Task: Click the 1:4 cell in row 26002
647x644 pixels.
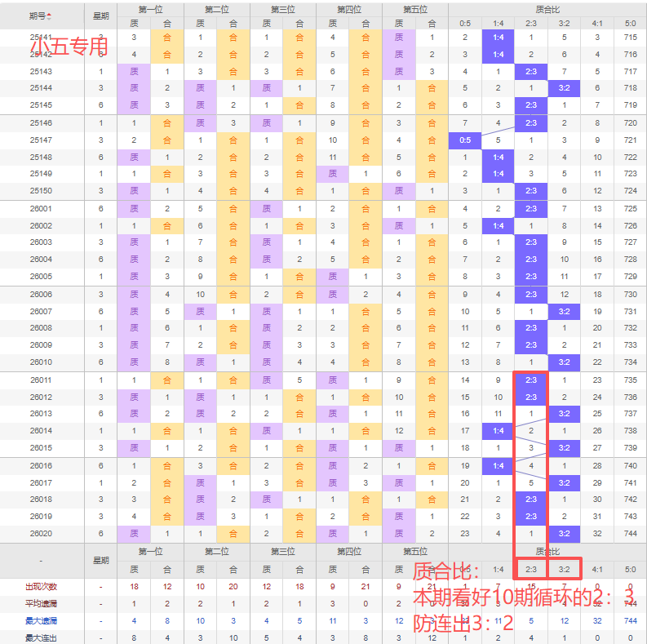Action: (498, 225)
